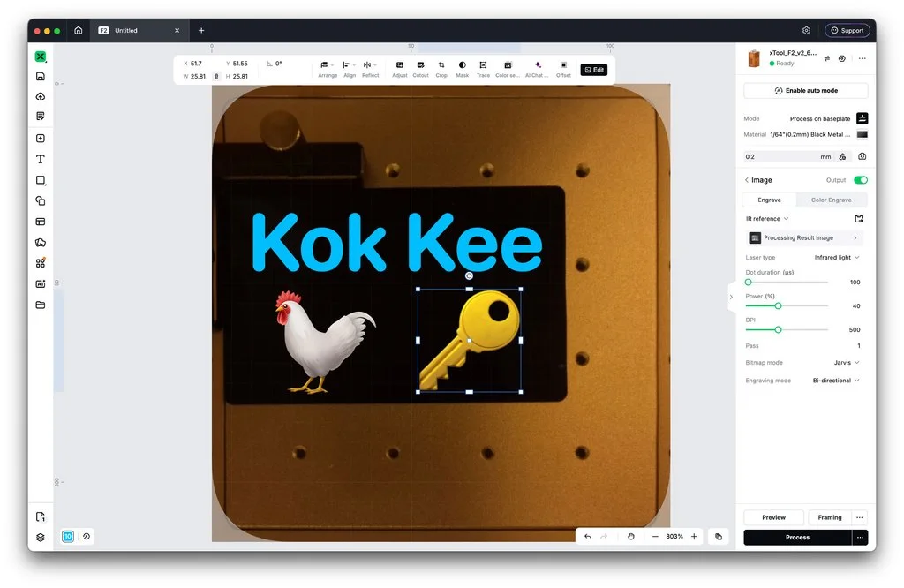
Task: Click the combine shapes icon in sidebar
Action: [x=41, y=200]
